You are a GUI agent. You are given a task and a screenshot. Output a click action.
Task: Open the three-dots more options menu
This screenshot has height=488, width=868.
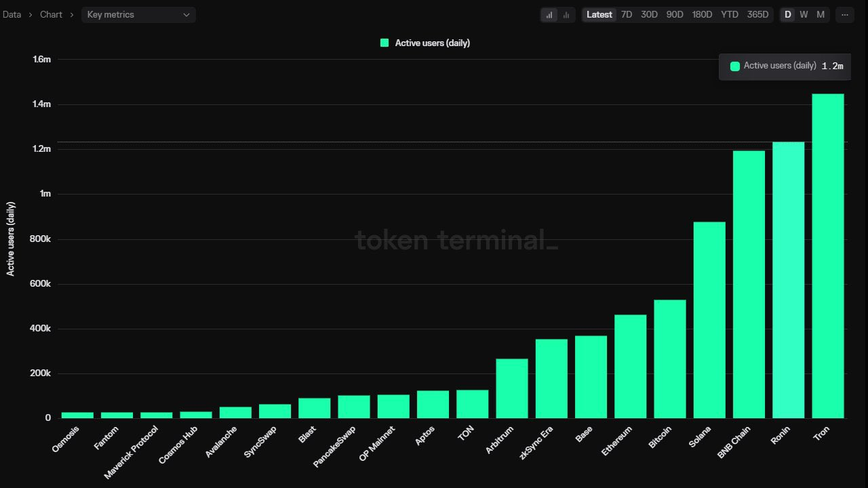(844, 15)
